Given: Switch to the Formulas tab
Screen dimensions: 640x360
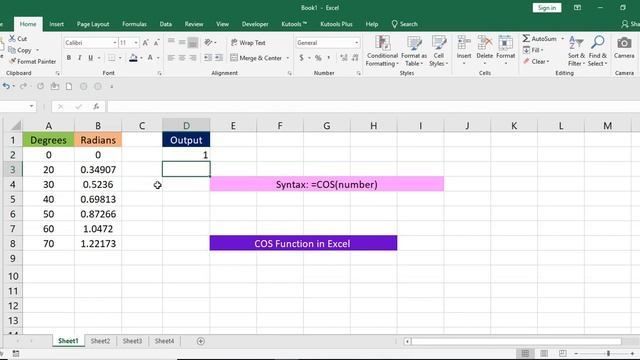Looking at the screenshot, I should point(134,24).
